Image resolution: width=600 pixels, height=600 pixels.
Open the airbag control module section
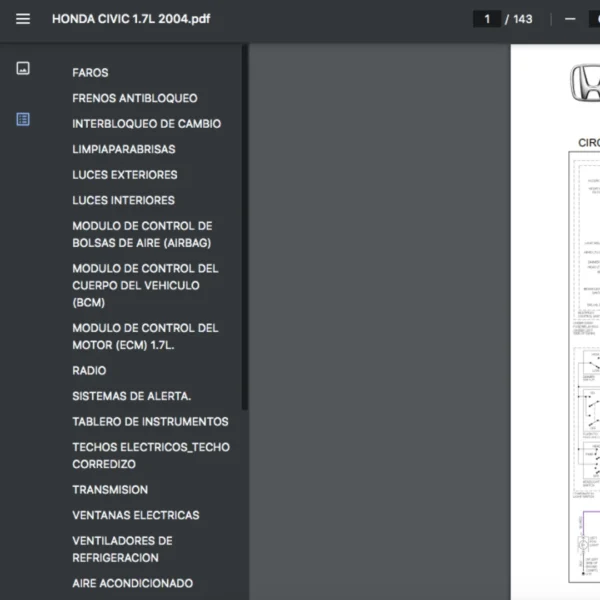[142, 234]
